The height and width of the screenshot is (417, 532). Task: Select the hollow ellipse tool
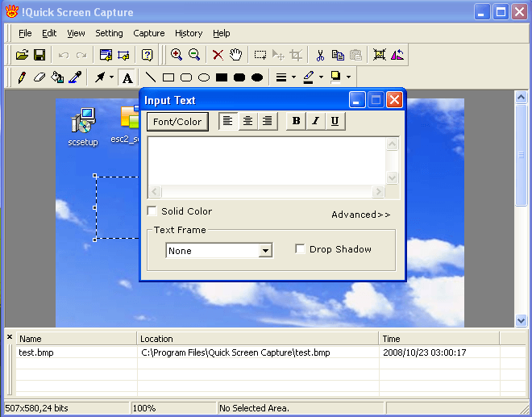(x=204, y=77)
